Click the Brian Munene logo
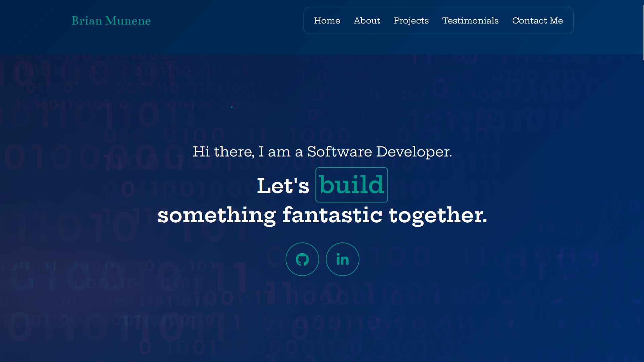 [111, 21]
